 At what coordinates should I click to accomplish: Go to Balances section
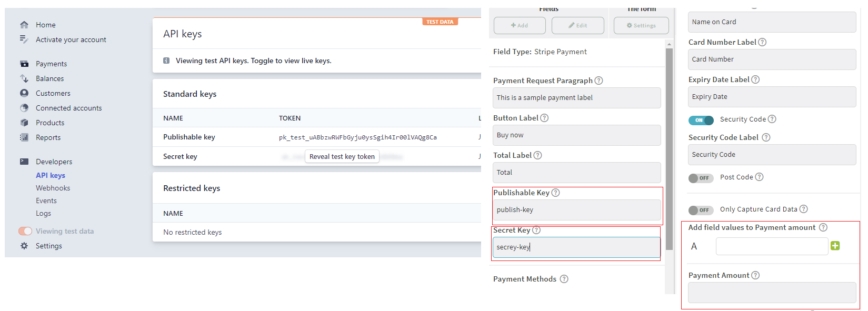pos(49,78)
